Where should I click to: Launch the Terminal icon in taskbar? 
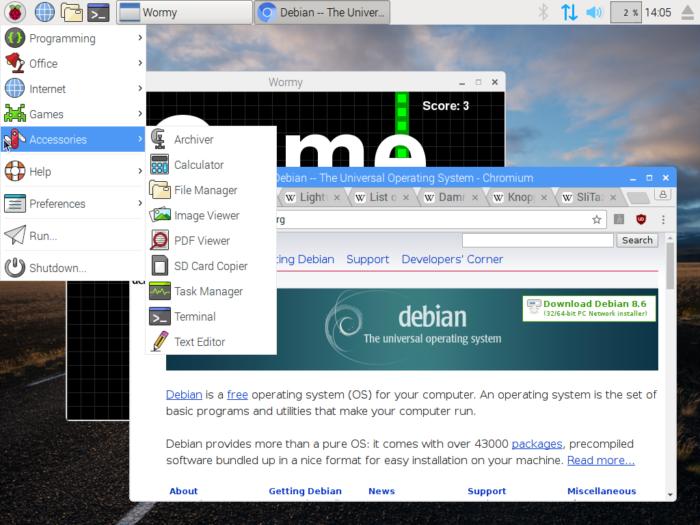click(x=98, y=12)
